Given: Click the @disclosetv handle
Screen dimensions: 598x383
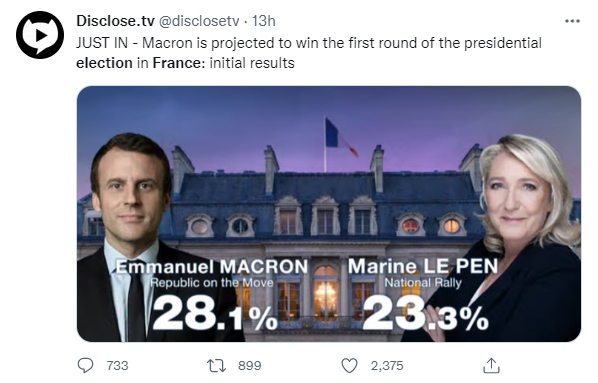Looking at the screenshot, I should tap(198, 21).
